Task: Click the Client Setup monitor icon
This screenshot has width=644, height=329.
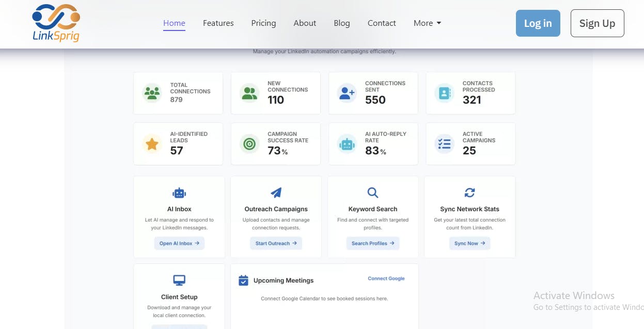Action: (179, 280)
